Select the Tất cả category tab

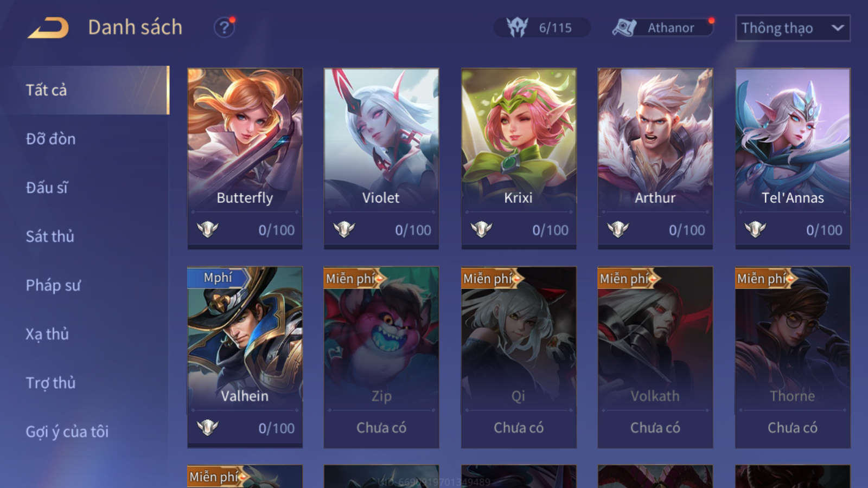(90, 90)
